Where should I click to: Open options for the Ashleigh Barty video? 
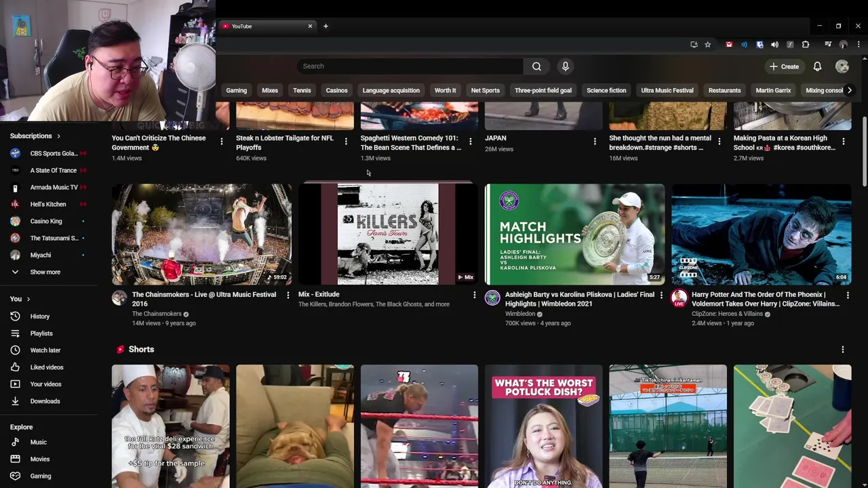click(x=661, y=296)
